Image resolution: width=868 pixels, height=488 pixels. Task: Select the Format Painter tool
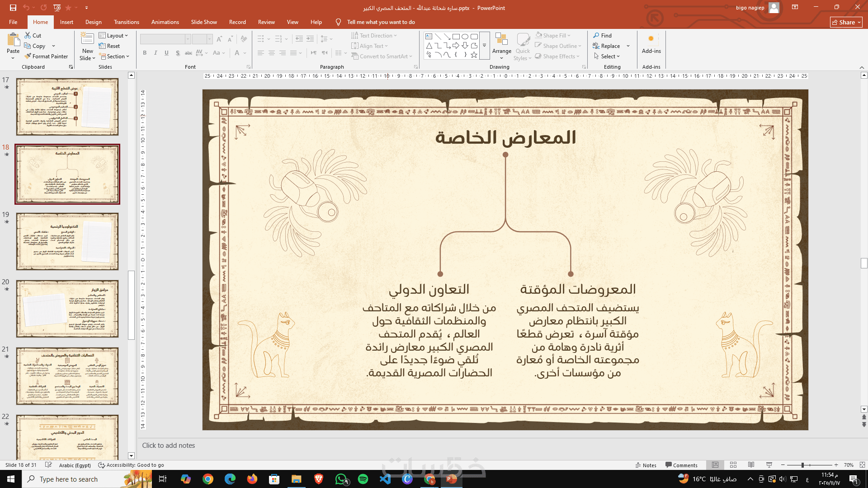(x=46, y=56)
